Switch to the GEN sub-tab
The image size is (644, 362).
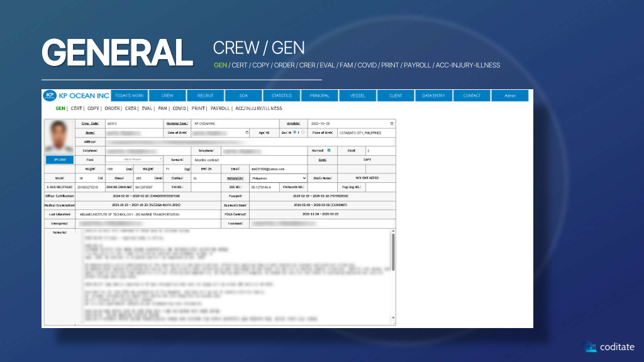(60, 108)
